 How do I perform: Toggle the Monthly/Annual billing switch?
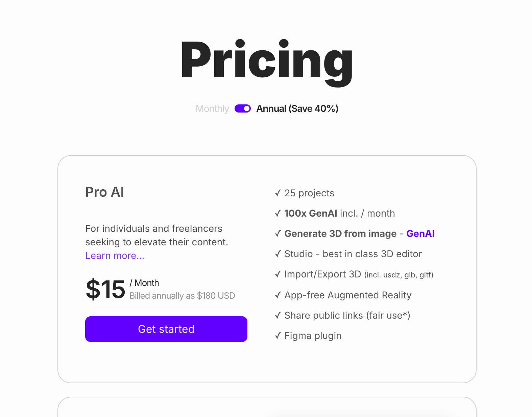(x=242, y=108)
